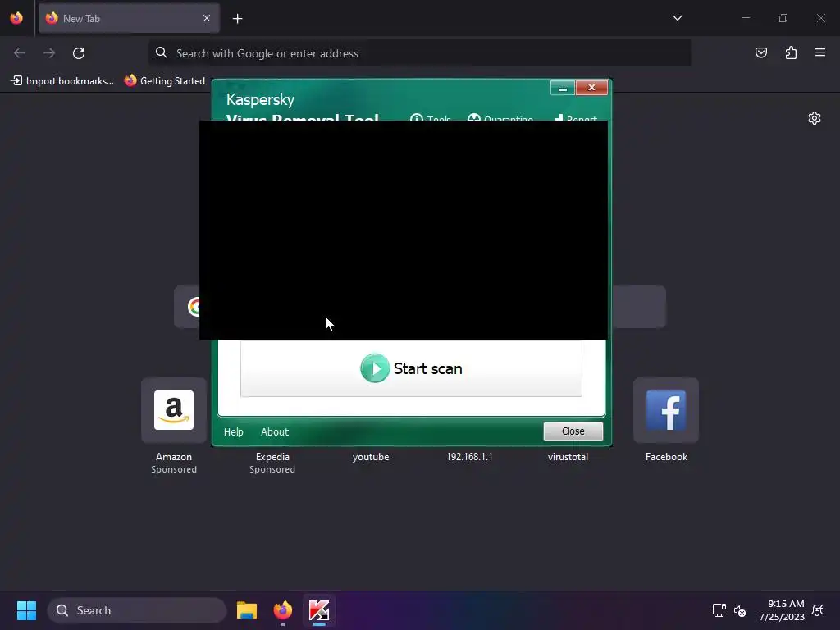Click the taskbar Search box
Image resolution: width=840 pixels, height=630 pixels.
point(137,610)
